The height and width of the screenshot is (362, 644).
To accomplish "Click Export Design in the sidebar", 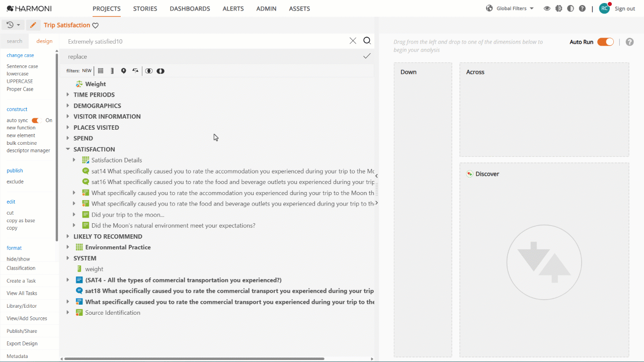I will click(22, 343).
